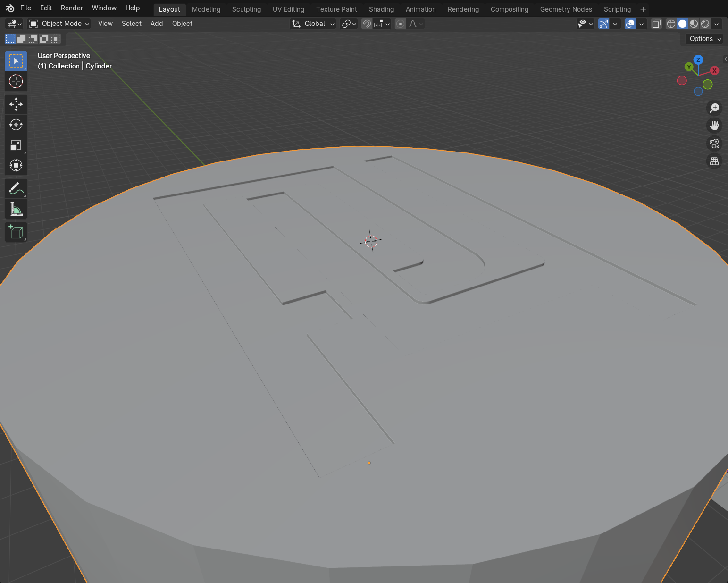Open the Edit menu
The height and width of the screenshot is (583, 728).
(x=46, y=8)
